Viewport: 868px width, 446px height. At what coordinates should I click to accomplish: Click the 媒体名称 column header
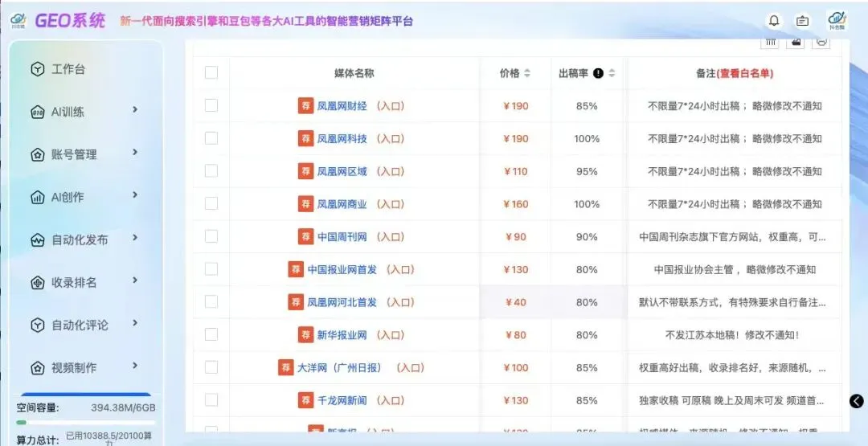(x=354, y=73)
